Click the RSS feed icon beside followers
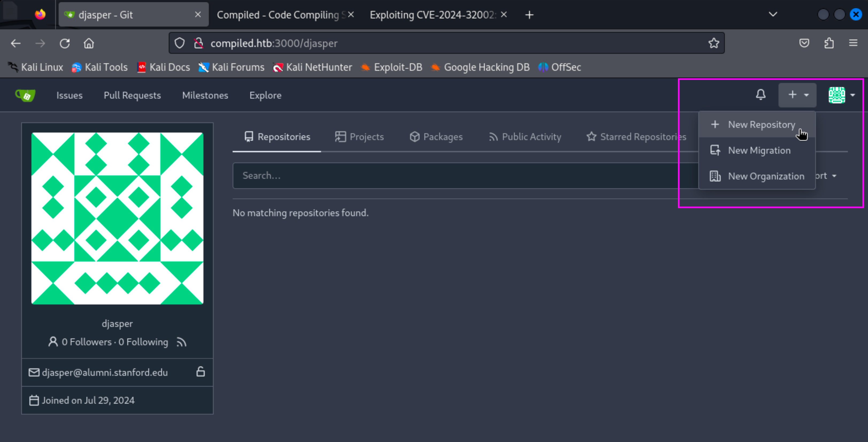Screen dimensions: 868x442 (181, 342)
